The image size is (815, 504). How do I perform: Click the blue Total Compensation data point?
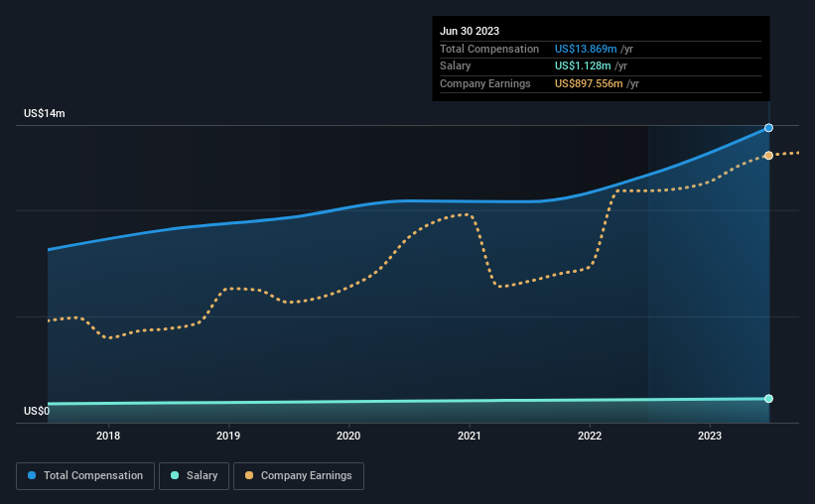[768, 128]
